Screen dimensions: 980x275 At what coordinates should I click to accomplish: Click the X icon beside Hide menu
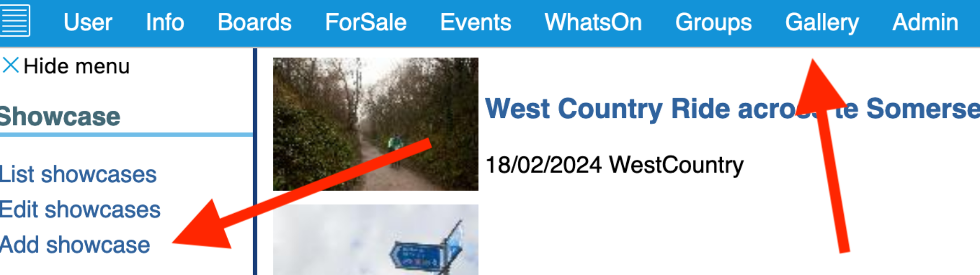pyautogui.click(x=11, y=65)
